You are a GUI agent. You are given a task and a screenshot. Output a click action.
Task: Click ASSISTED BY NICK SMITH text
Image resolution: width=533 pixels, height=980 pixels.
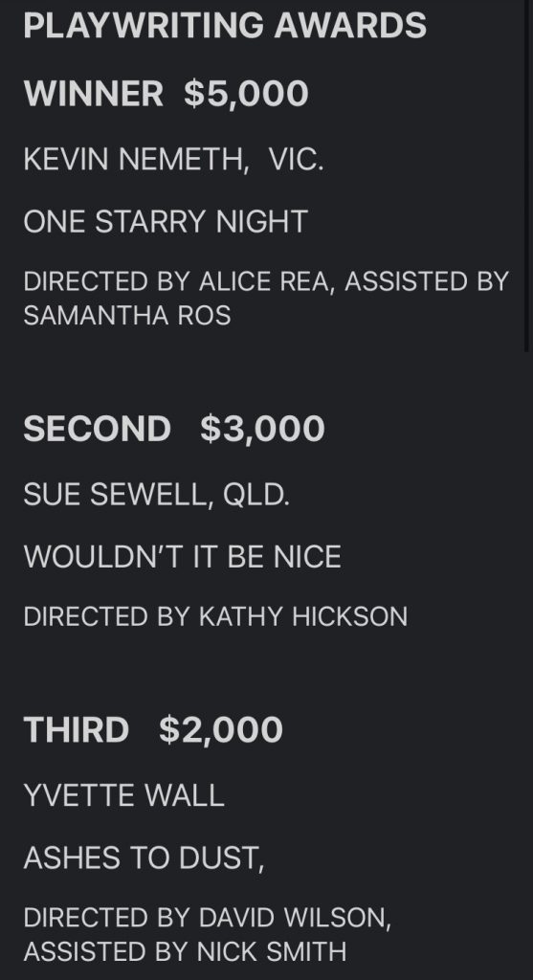185,952
